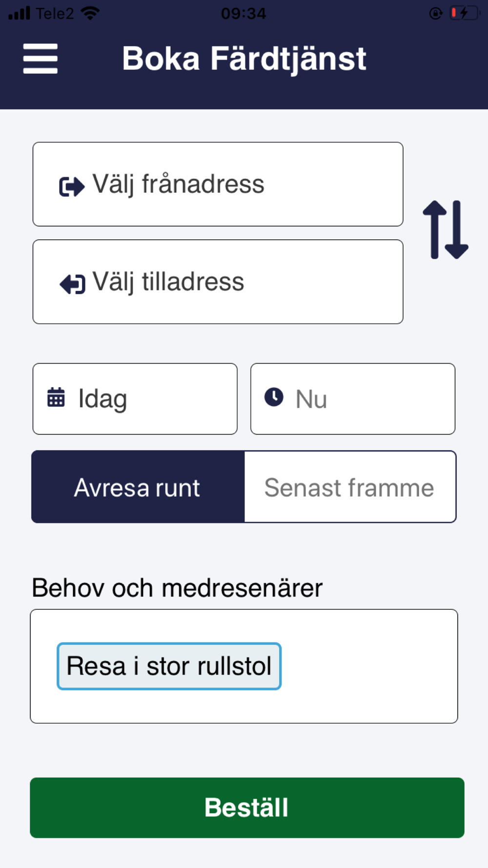Swap from and to addresses arrows

(446, 229)
